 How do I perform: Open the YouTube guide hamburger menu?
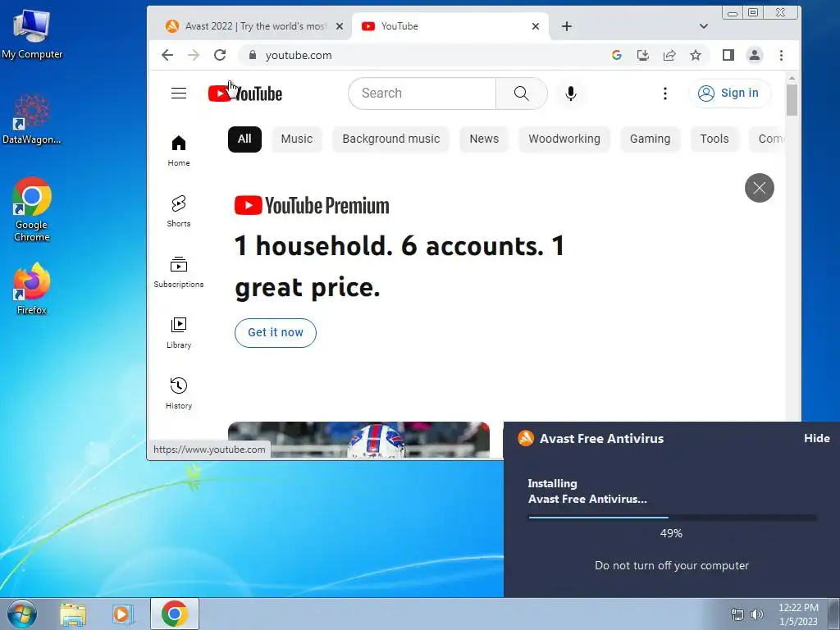click(178, 94)
